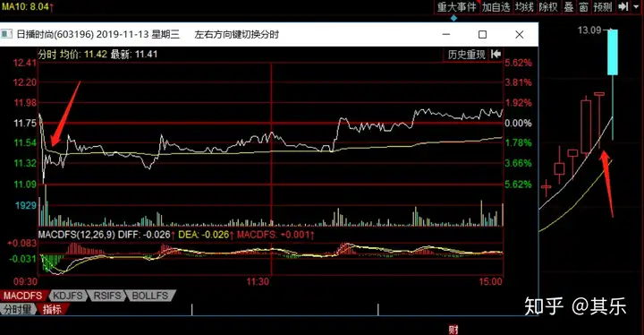This screenshot has width=644, height=335.
Task: Maximize the intraday chart popup window
Action: 483,35
